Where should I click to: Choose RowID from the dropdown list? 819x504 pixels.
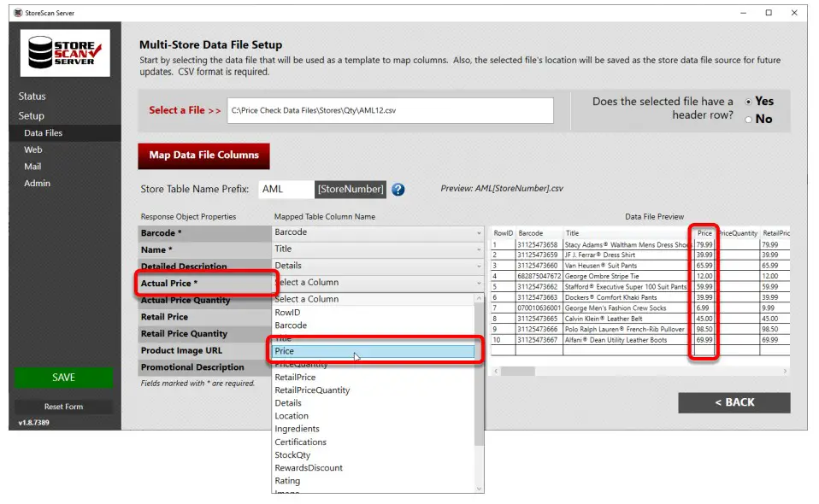click(374, 313)
